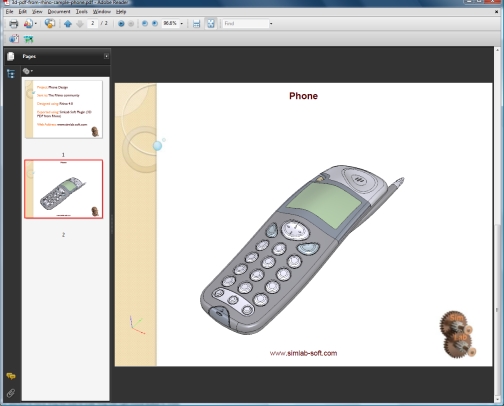Open the Help menu
This screenshot has height=406, width=504.
click(x=121, y=12)
